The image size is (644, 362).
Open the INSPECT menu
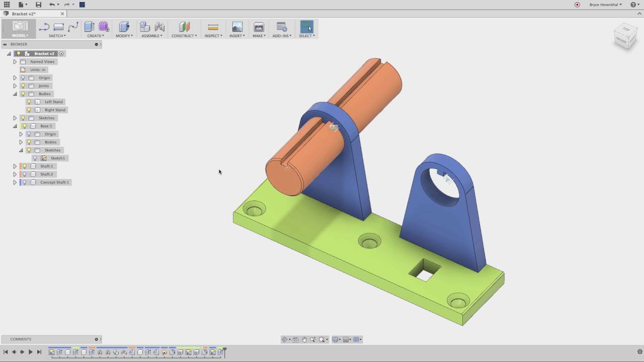(213, 36)
